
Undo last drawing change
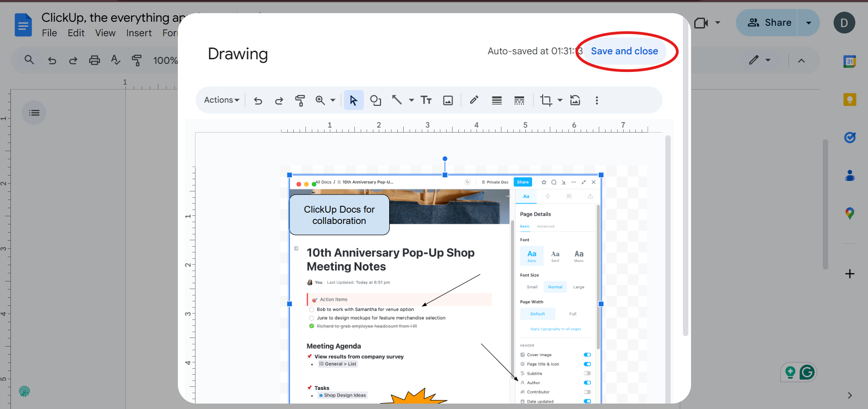[x=258, y=100]
